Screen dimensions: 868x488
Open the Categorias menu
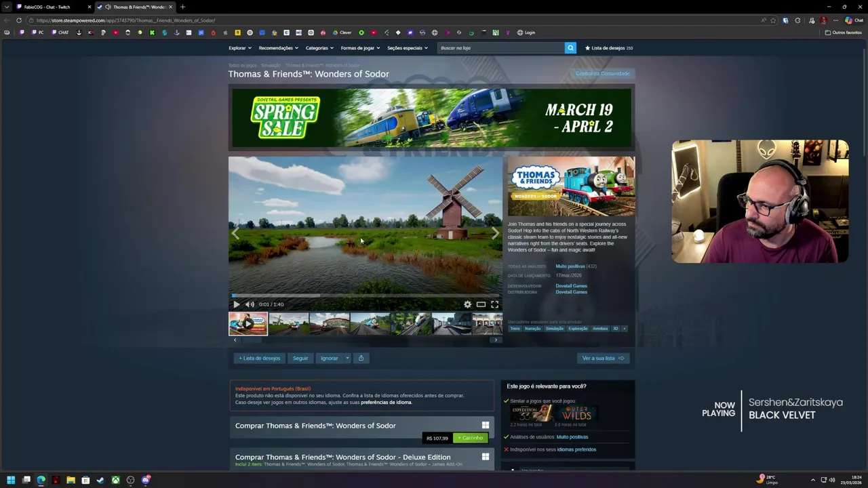point(319,48)
